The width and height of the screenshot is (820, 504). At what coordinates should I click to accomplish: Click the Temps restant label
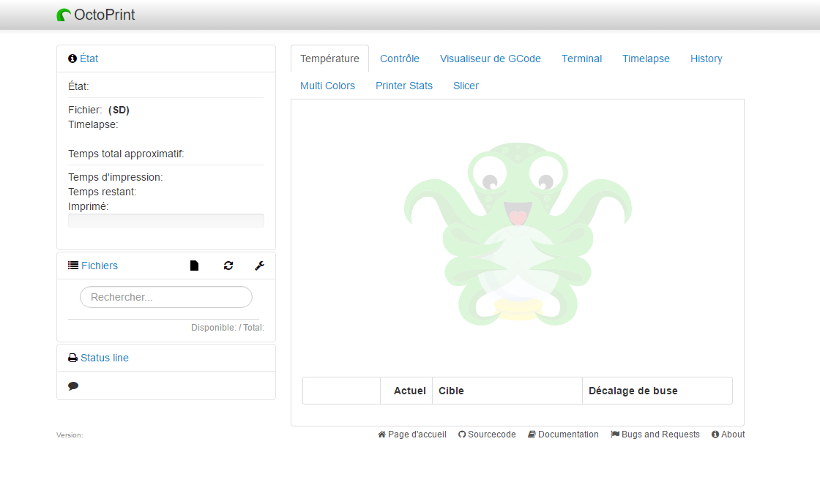coord(102,192)
